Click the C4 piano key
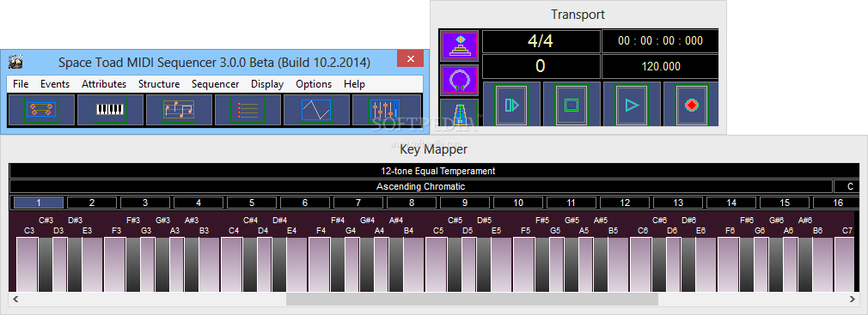 tap(232, 264)
